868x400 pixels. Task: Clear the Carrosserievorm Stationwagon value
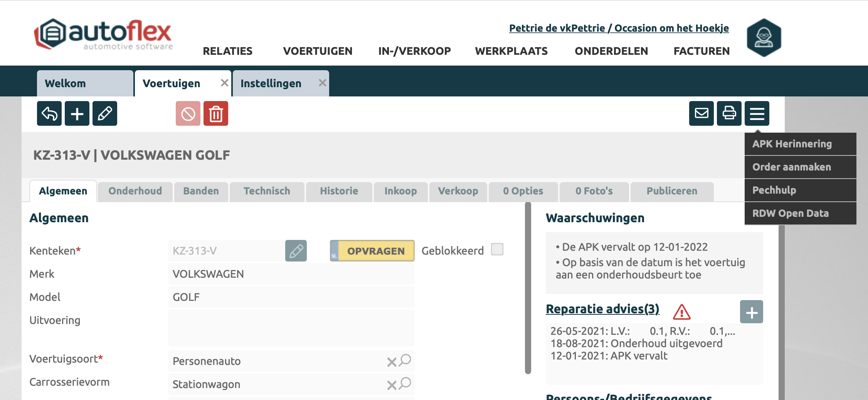coord(392,385)
